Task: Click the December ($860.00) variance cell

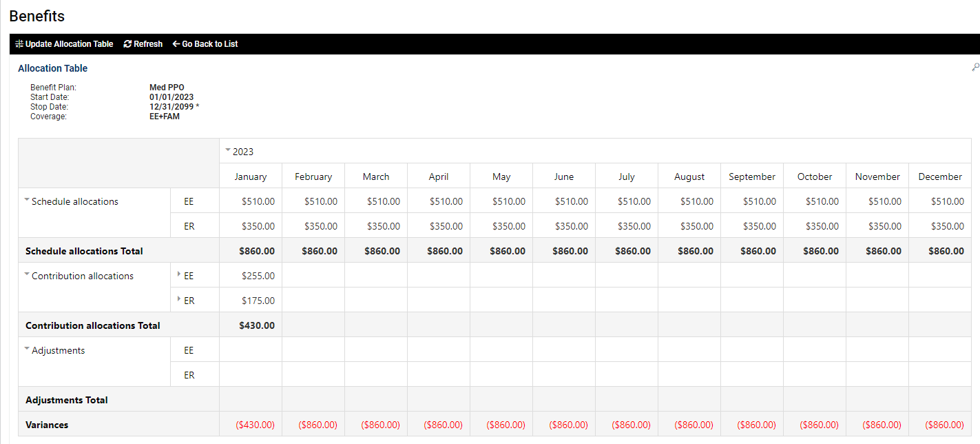Action: point(940,425)
